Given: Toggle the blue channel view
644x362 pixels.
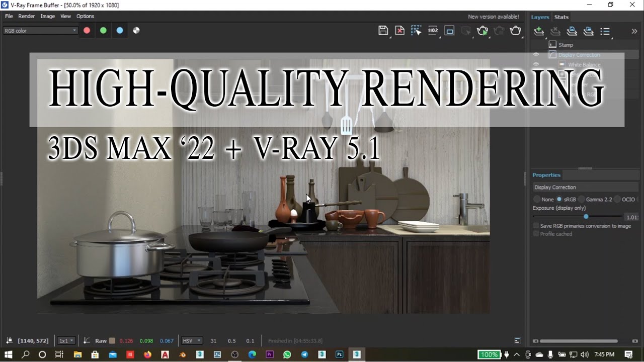Looking at the screenshot, I should [x=120, y=31].
